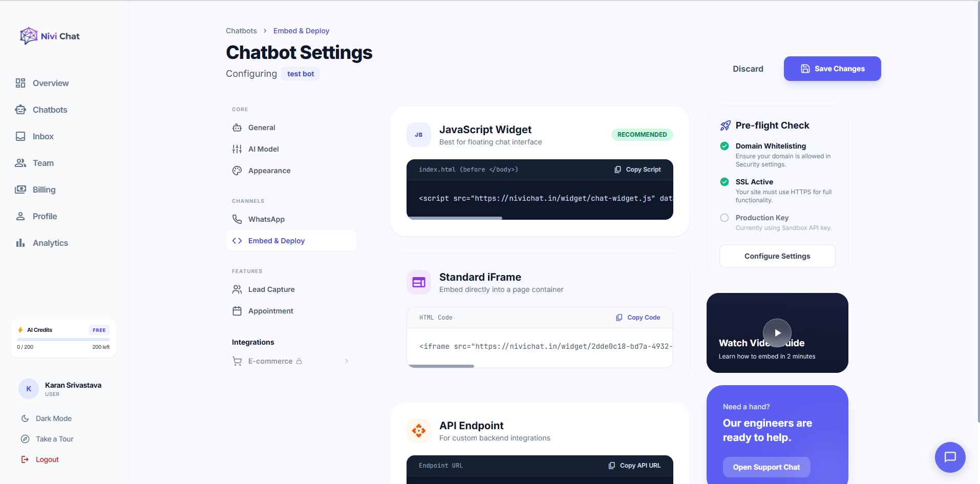Copy the iFrame HTML code
Viewport: 980px width, 484px height.
tap(638, 318)
